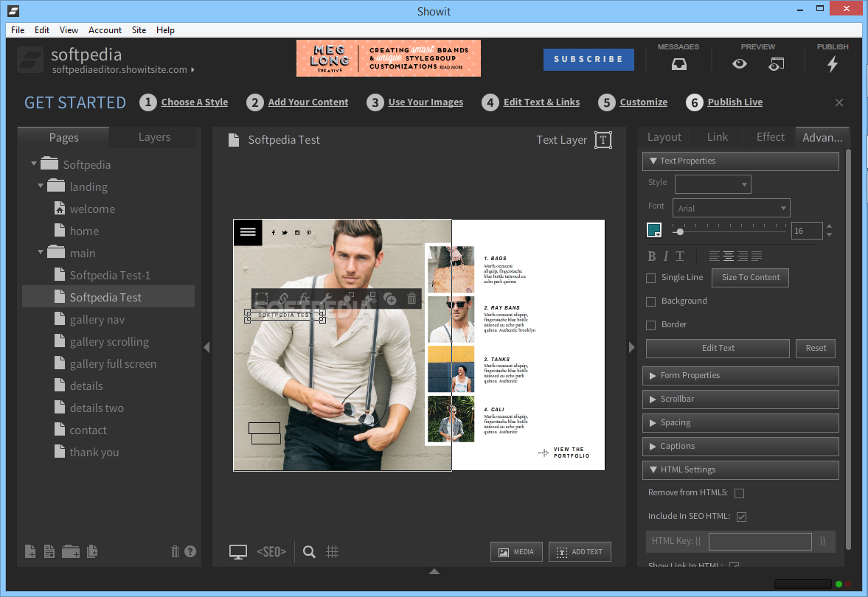Open the device preview icon beside the eye
The width and height of the screenshot is (868, 597).
pyautogui.click(x=776, y=65)
